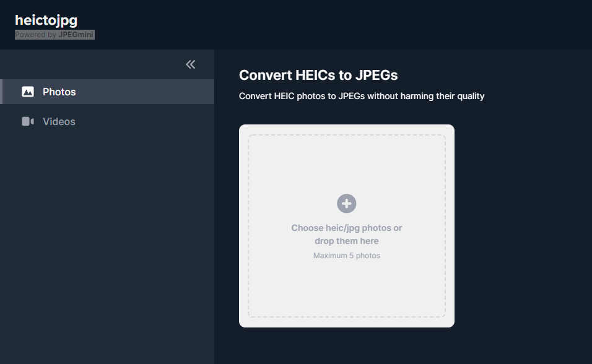Click the empty sidebar area below Videos
This screenshot has width=592, height=364.
coord(105,248)
